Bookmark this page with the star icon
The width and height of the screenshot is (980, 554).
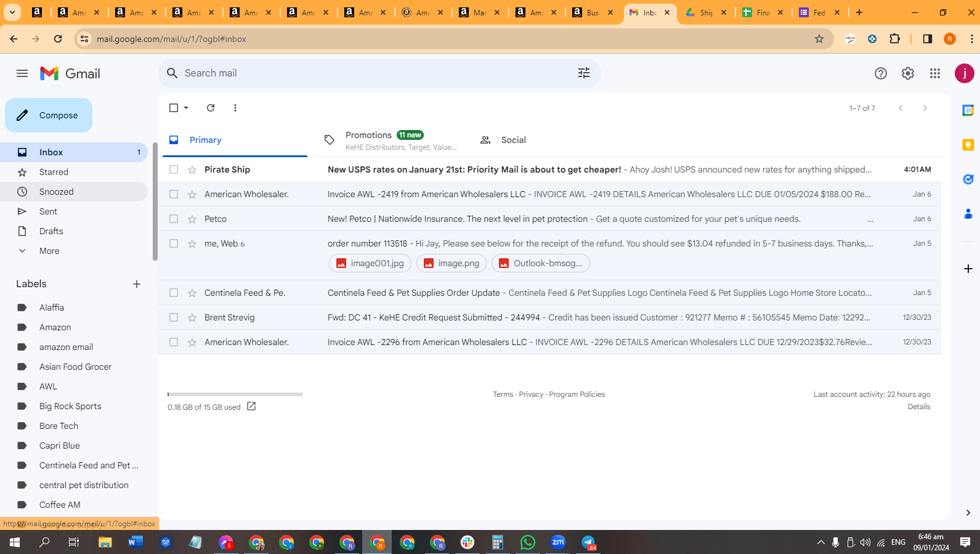point(819,39)
